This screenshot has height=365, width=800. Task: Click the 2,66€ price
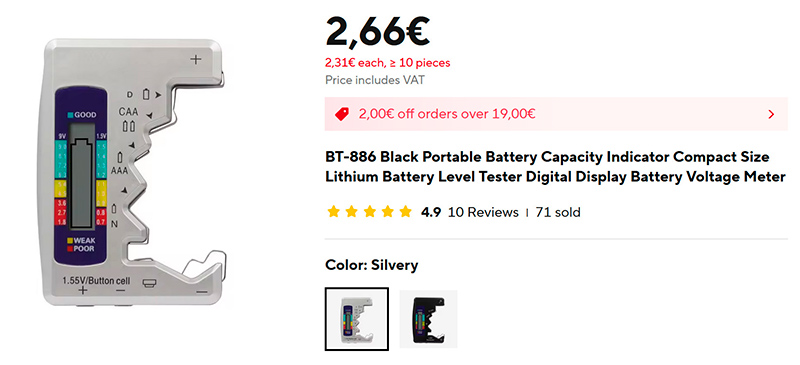pyautogui.click(x=378, y=32)
